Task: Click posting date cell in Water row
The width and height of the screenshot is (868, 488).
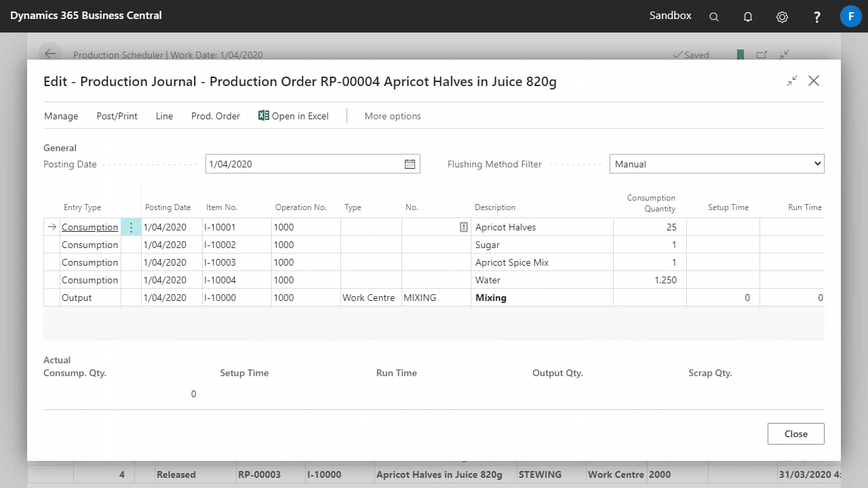Action: (x=172, y=280)
